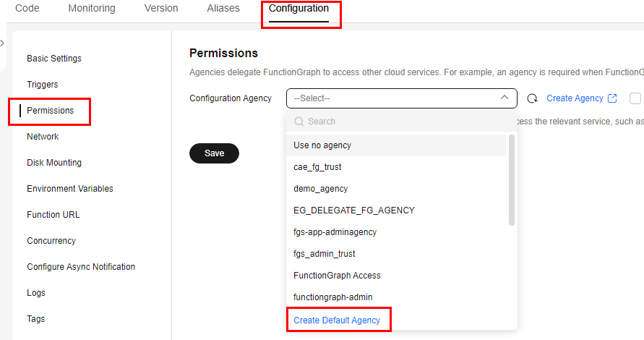
Task: Open the Create Agency link
Action: click(x=575, y=98)
